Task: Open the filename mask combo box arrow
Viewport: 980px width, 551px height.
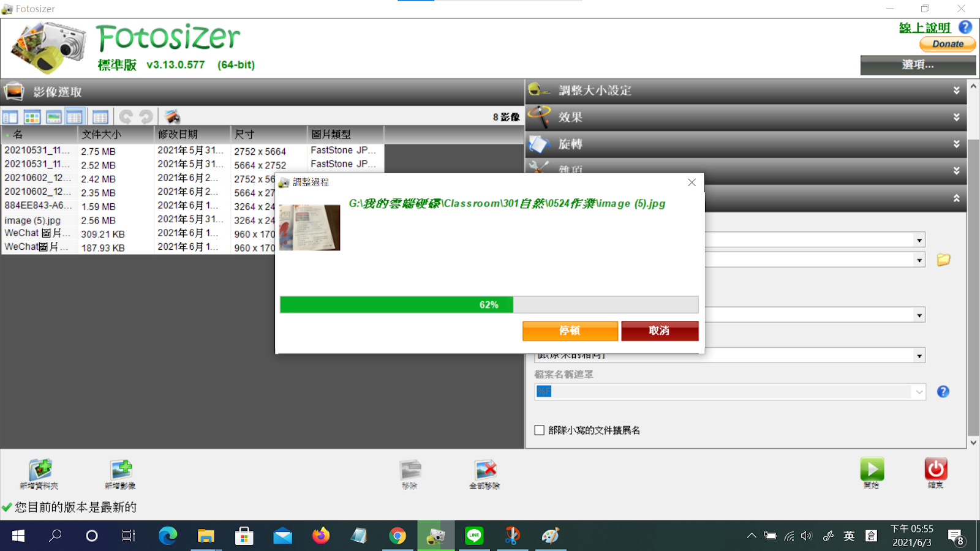Action: (x=919, y=392)
